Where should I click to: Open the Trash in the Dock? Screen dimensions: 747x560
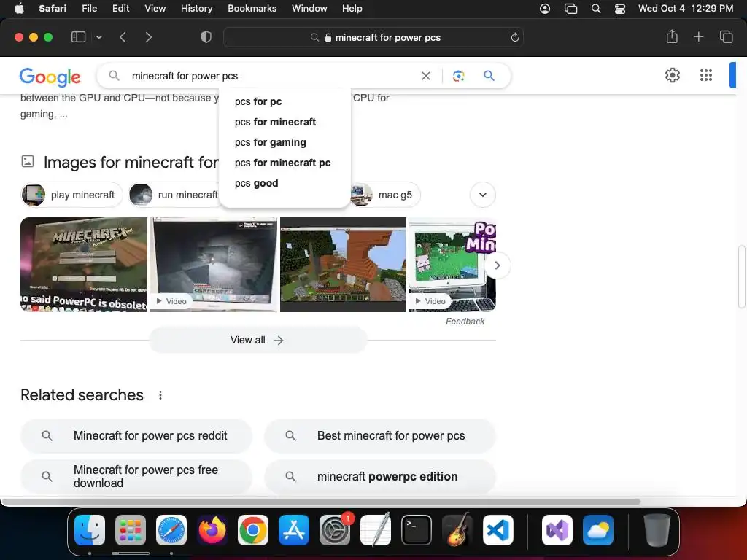657,530
